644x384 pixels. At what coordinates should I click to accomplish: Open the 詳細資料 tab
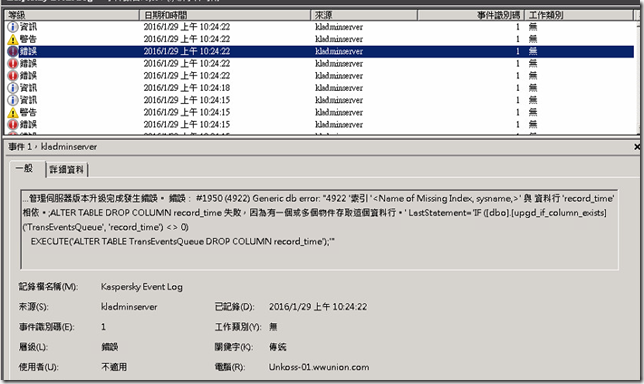[67, 169]
